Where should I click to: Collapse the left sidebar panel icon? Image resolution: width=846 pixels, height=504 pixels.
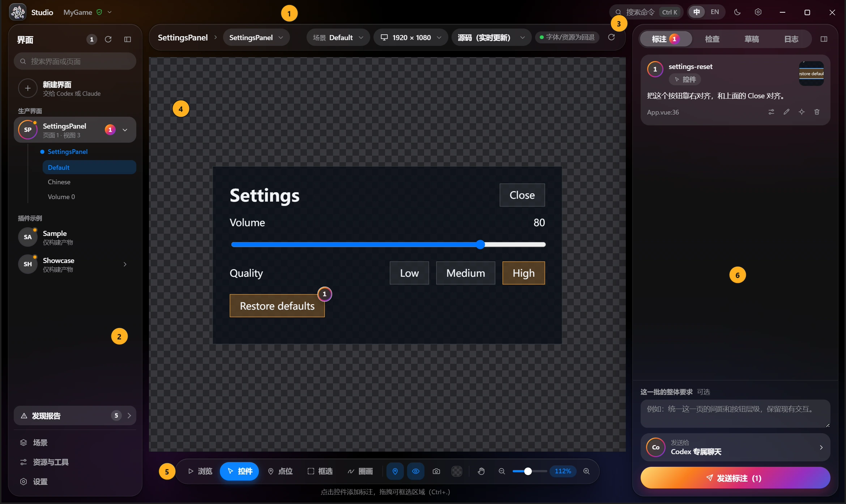128,39
